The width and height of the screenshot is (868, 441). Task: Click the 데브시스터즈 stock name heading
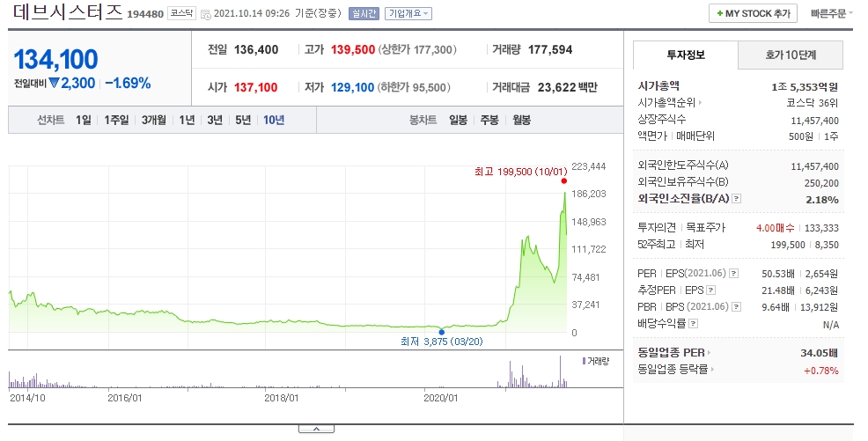point(67,12)
